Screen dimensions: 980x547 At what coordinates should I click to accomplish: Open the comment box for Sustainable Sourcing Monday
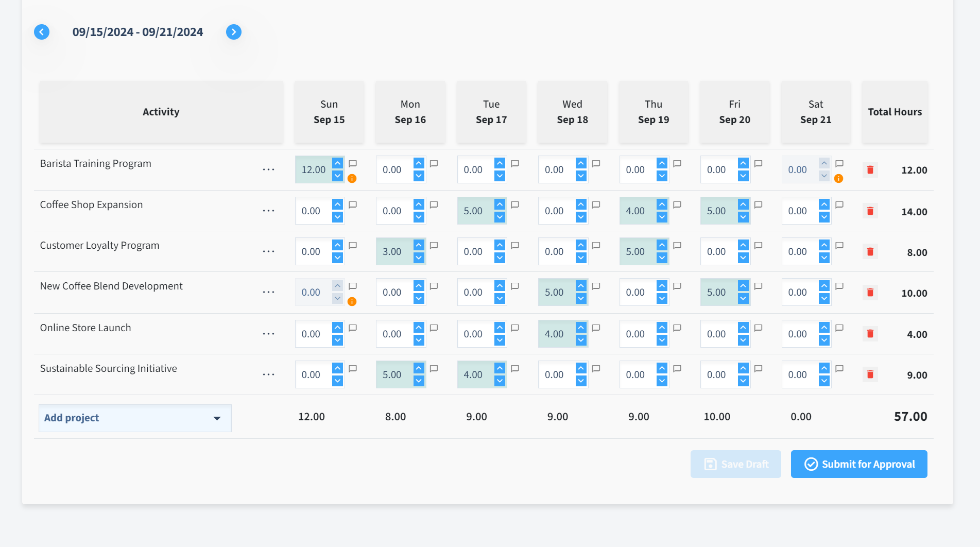pyautogui.click(x=434, y=368)
